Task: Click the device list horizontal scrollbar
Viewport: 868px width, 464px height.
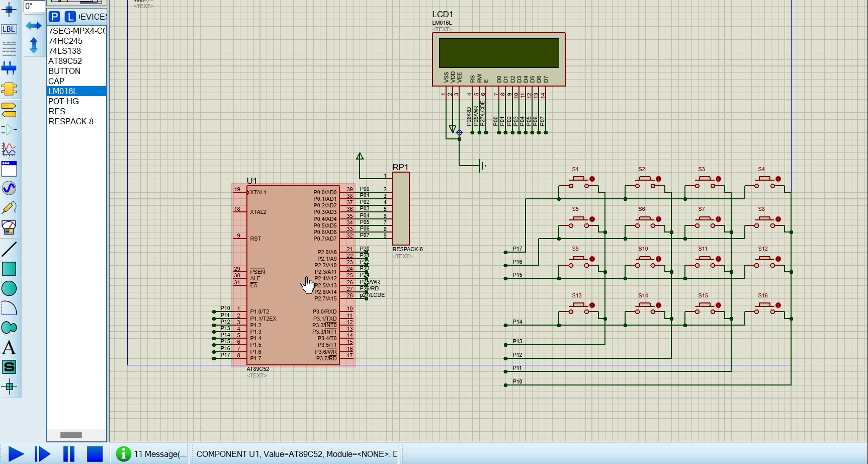Action: click(71, 435)
